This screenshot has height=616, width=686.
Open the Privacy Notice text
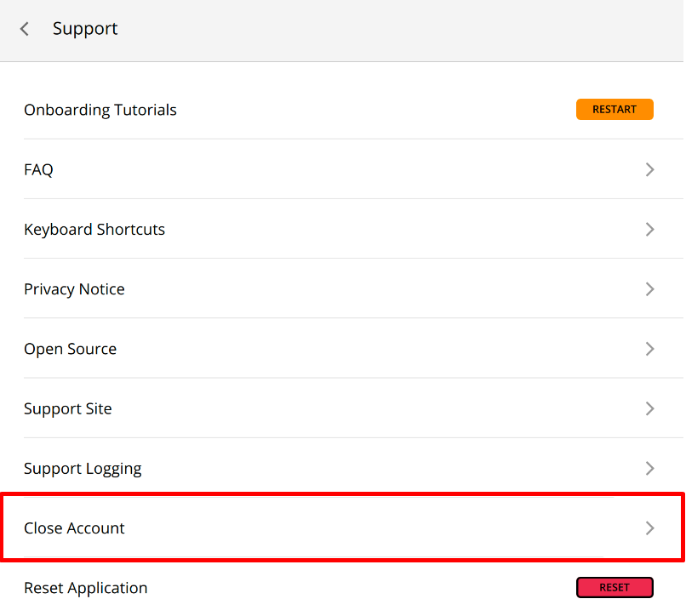point(74,289)
